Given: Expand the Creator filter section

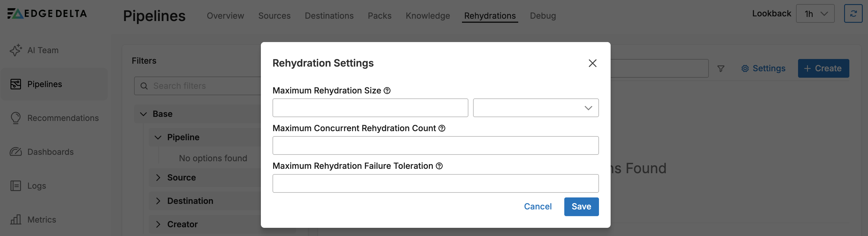Looking at the screenshot, I should point(158,224).
